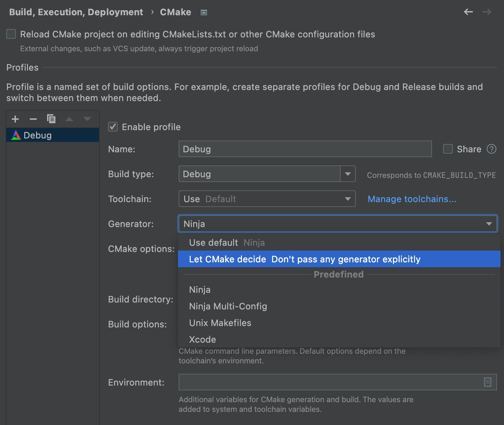Screen dimensions: 504x425
Task: Open the Environment variables editor icon
Action: click(x=487, y=382)
